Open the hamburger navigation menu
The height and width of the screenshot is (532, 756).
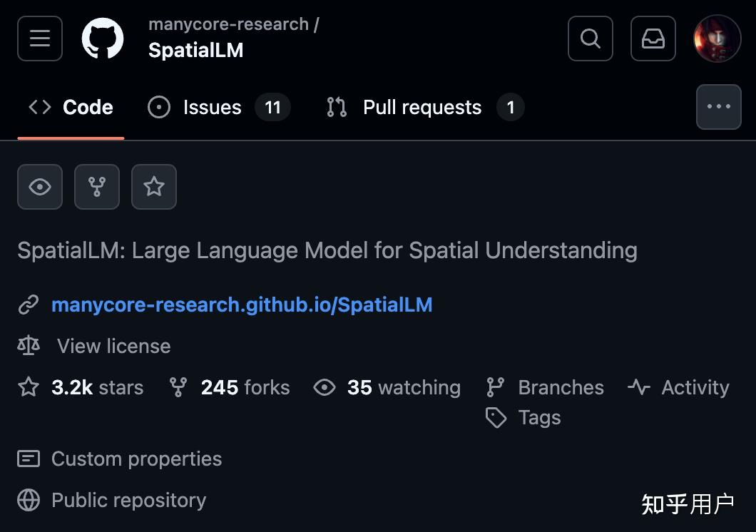(x=40, y=39)
